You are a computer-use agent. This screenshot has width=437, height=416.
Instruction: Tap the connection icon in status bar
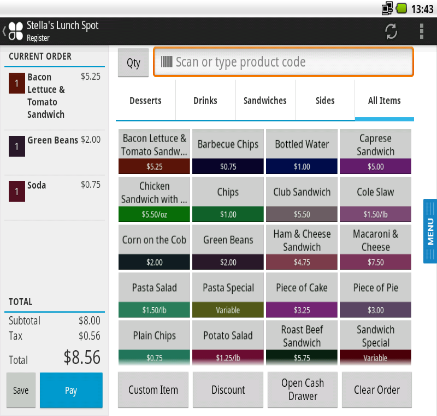coord(387,8)
